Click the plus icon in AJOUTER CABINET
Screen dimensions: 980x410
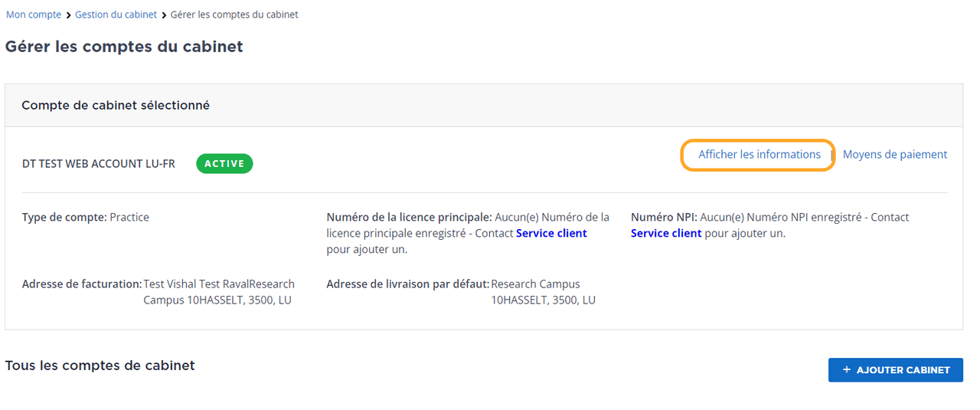846,370
